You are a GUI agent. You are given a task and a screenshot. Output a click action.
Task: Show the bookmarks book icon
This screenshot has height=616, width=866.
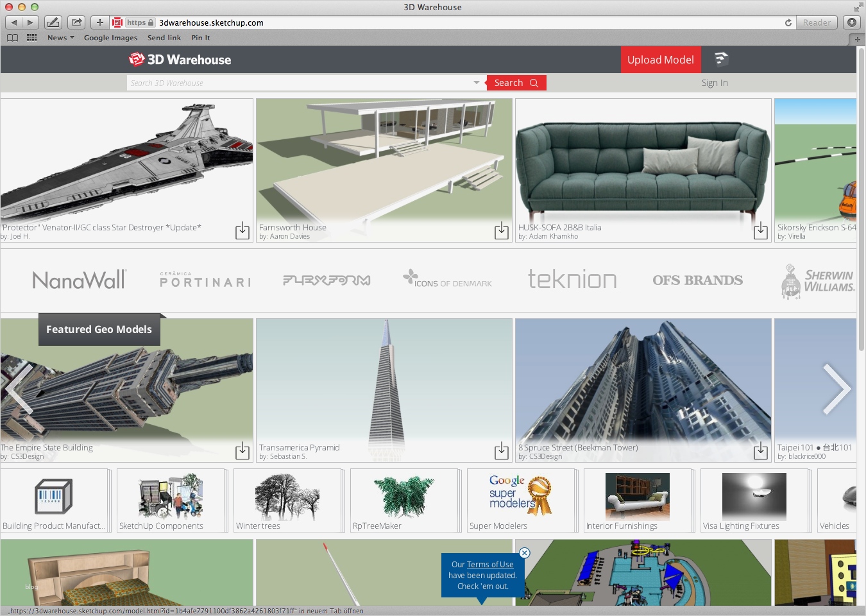tap(12, 38)
